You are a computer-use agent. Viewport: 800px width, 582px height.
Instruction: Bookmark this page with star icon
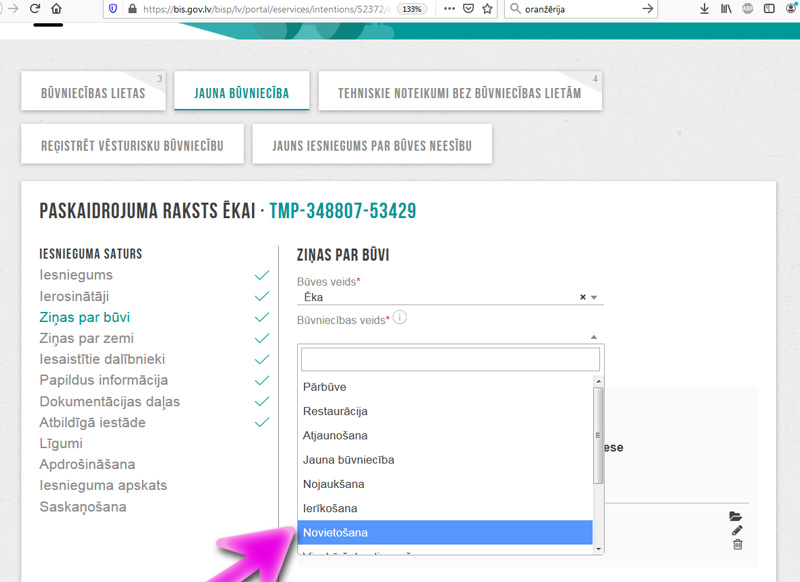(487, 9)
